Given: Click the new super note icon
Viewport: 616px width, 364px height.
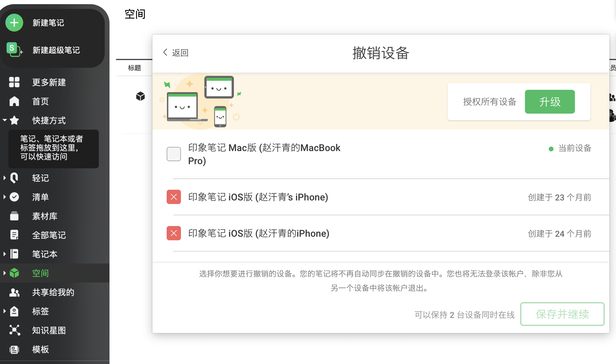Looking at the screenshot, I should click(x=14, y=50).
